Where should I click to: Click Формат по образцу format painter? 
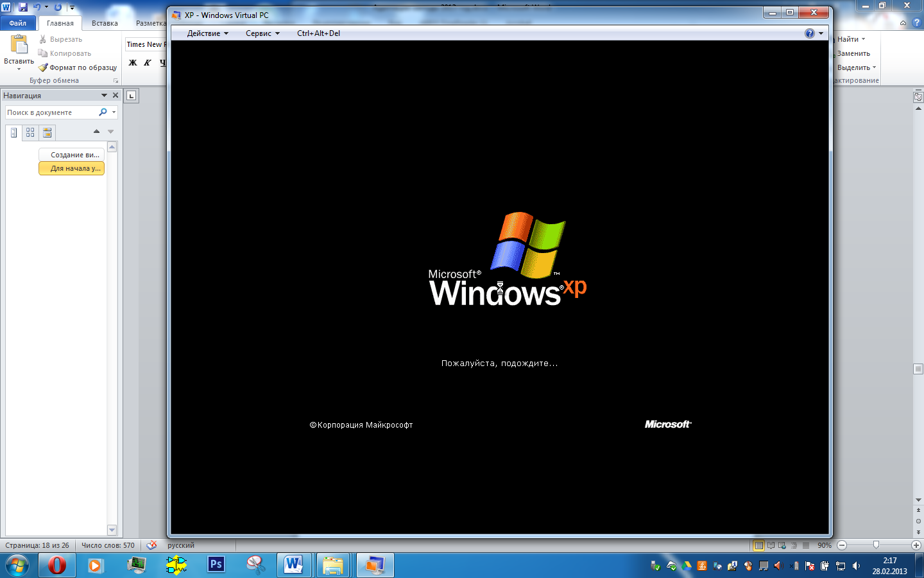coord(77,67)
